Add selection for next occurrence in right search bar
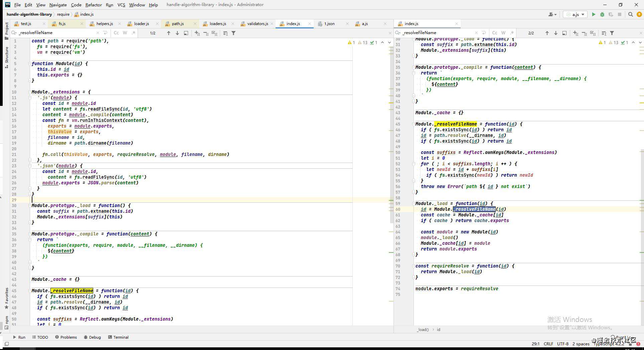Image resolution: width=644 pixels, height=350 pixels. coord(576,33)
